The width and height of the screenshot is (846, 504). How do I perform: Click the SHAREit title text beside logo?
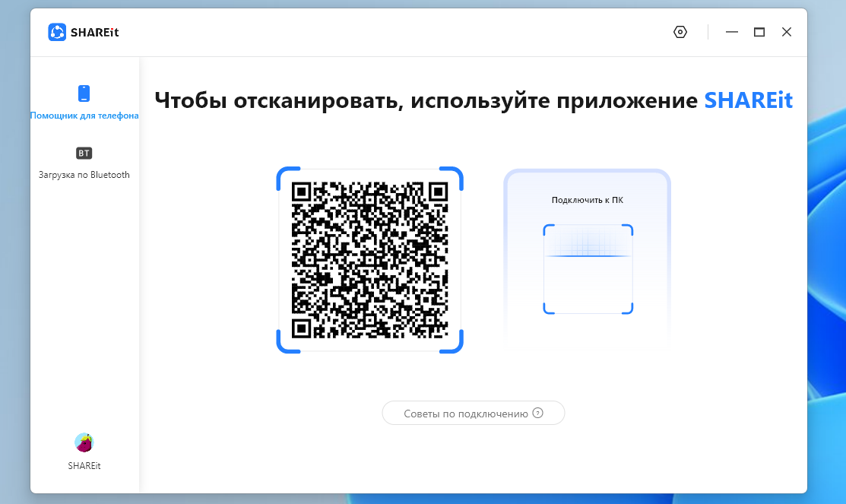coord(94,33)
